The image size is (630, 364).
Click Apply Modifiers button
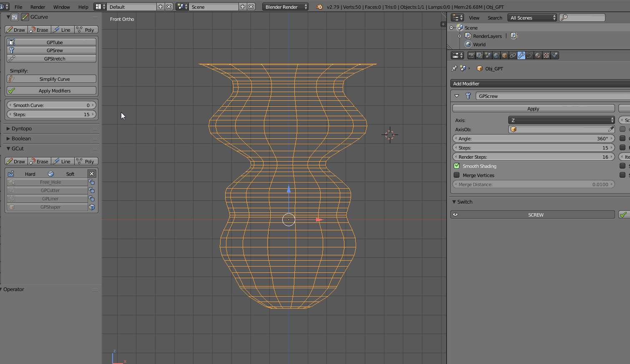(x=51, y=90)
